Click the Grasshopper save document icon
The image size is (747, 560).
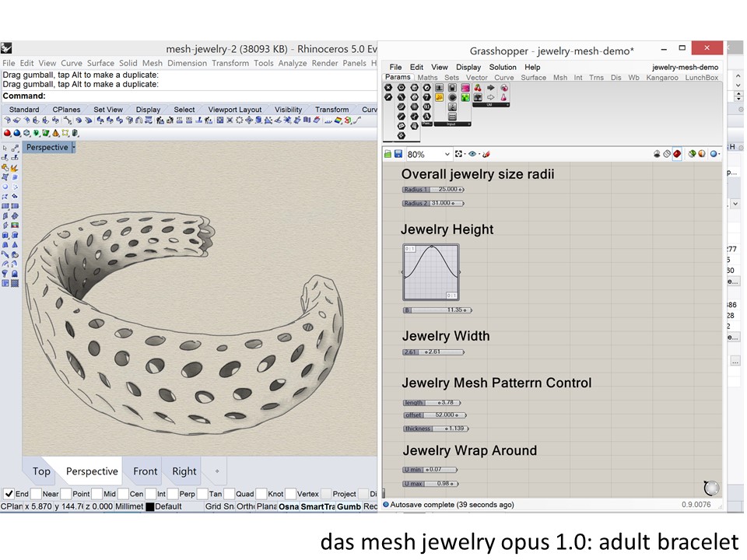pos(398,154)
